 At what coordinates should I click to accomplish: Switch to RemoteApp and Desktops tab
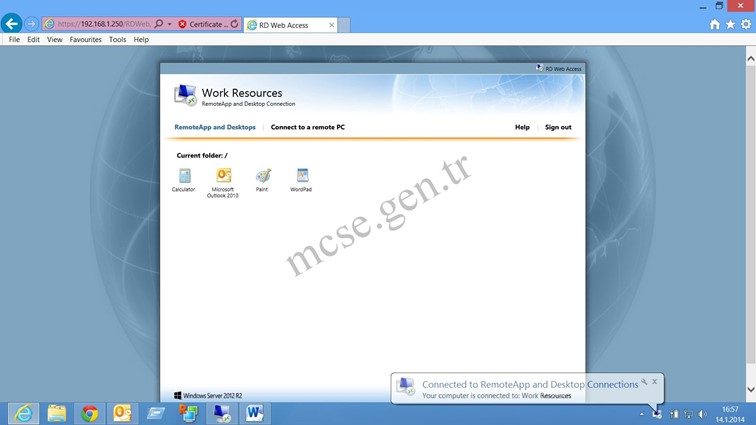pos(215,127)
